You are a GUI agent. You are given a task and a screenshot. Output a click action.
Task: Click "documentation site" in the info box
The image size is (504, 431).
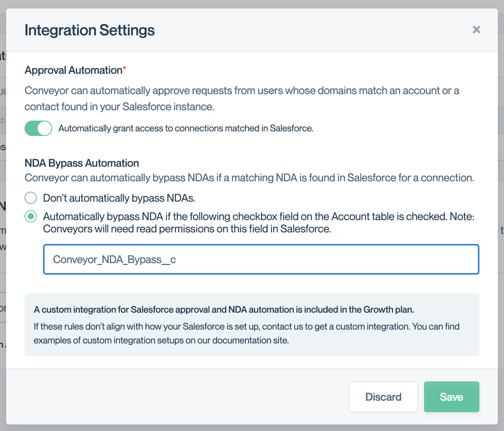[x=250, y=340]
